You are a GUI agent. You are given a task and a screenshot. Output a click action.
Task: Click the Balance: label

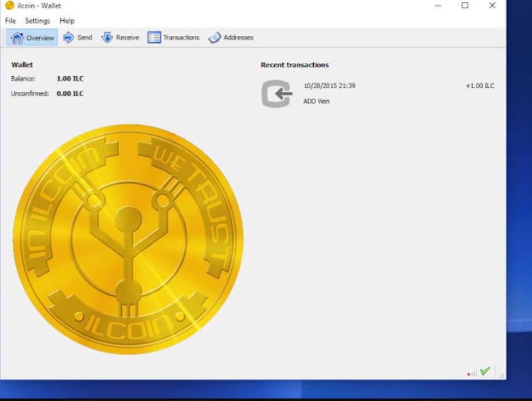point(23,79)
